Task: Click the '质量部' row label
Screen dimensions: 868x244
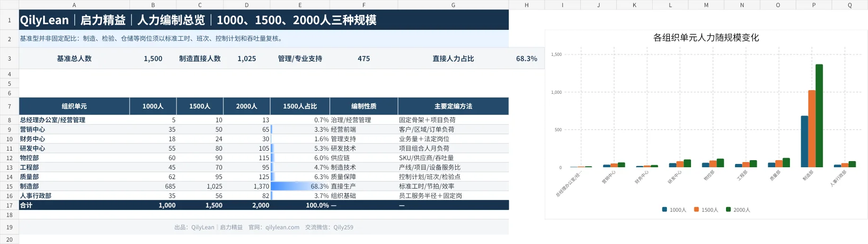Action: (74, 177)
